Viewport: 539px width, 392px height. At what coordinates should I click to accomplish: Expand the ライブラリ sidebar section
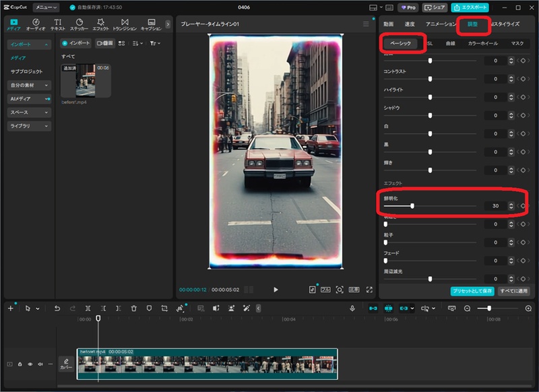tap(29, 126)
